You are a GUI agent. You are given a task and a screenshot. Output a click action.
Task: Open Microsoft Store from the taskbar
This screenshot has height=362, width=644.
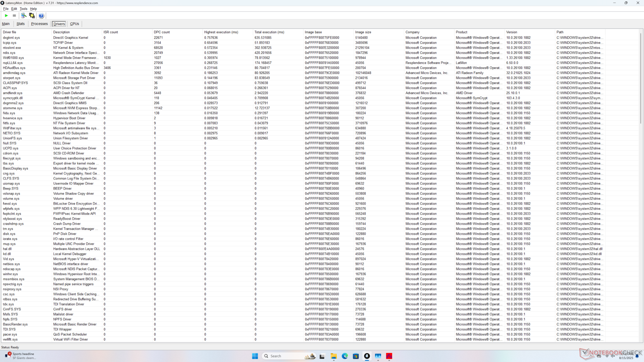click(x=356, y=356)
